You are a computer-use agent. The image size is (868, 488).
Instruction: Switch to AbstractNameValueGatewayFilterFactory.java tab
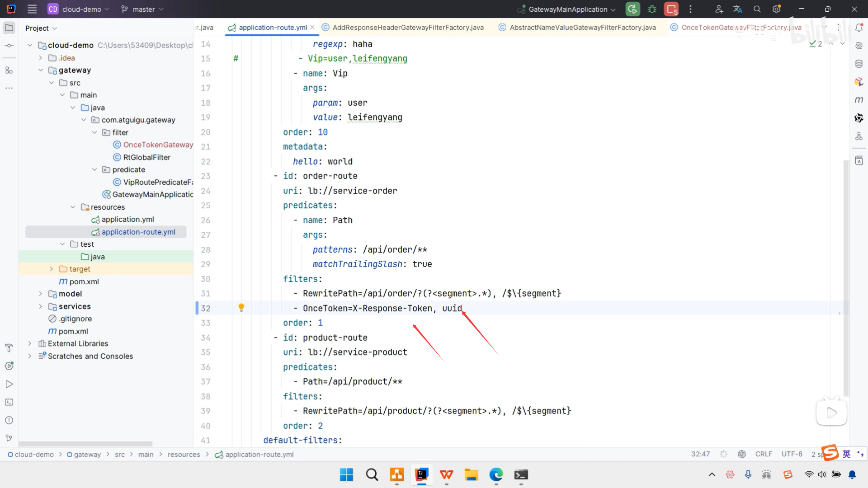click(x=582, y=28)
